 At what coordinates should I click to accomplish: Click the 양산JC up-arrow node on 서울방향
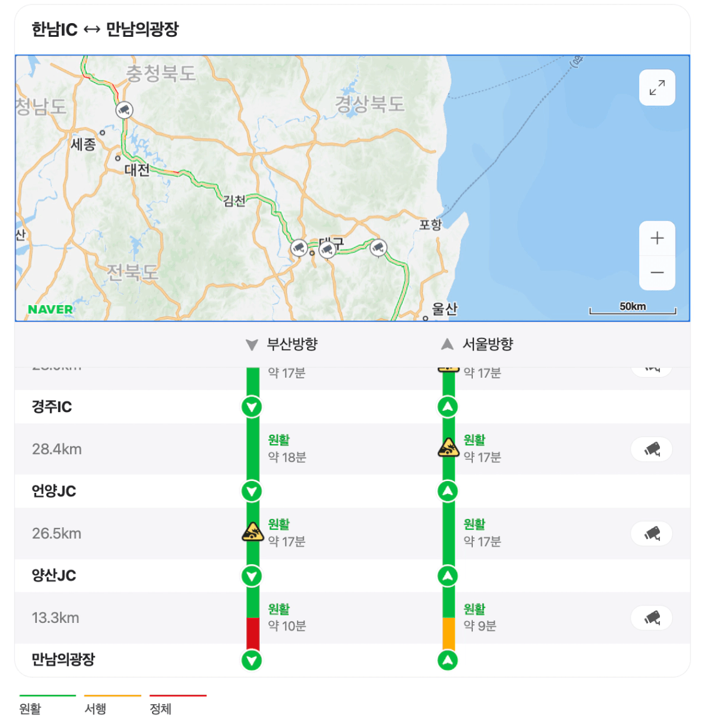coord(448,576)
